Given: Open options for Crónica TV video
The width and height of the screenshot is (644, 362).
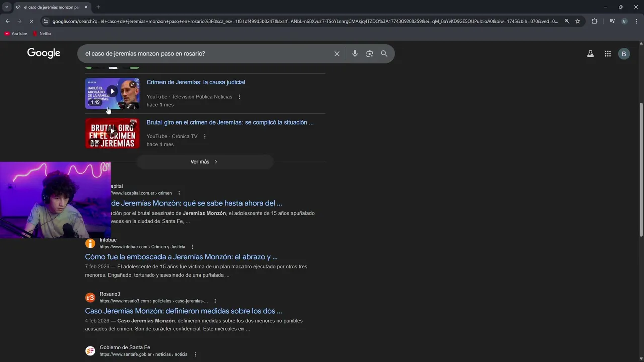Looking at the screenshot, I should pos(205,136).
